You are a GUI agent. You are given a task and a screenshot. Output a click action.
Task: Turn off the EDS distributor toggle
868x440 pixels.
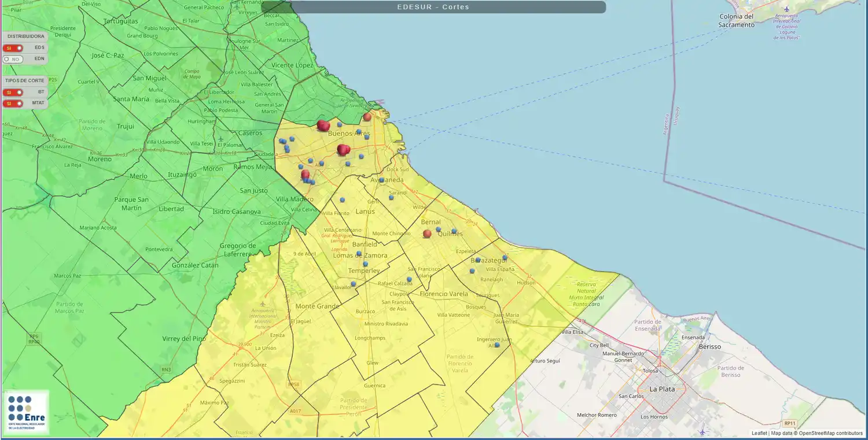13,48
